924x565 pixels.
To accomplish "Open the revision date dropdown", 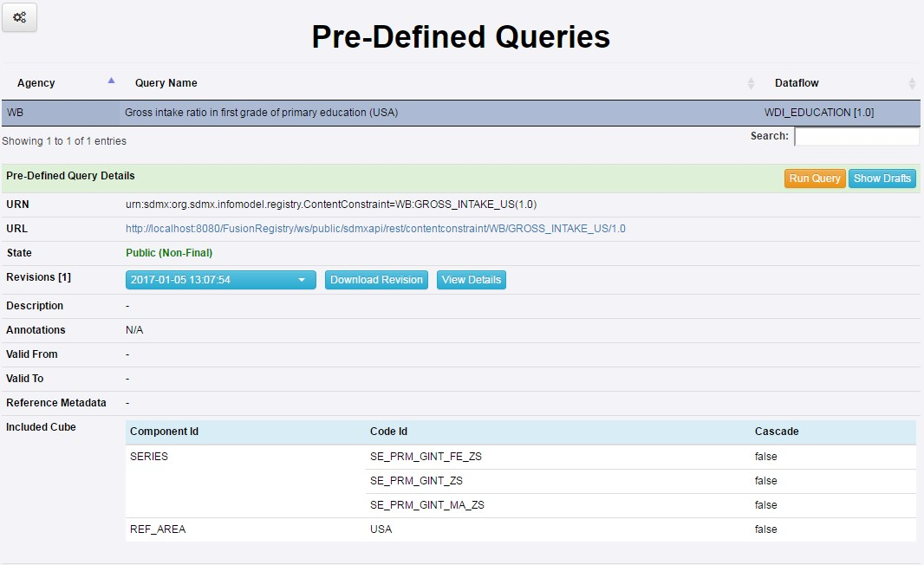I will [221, 280].
